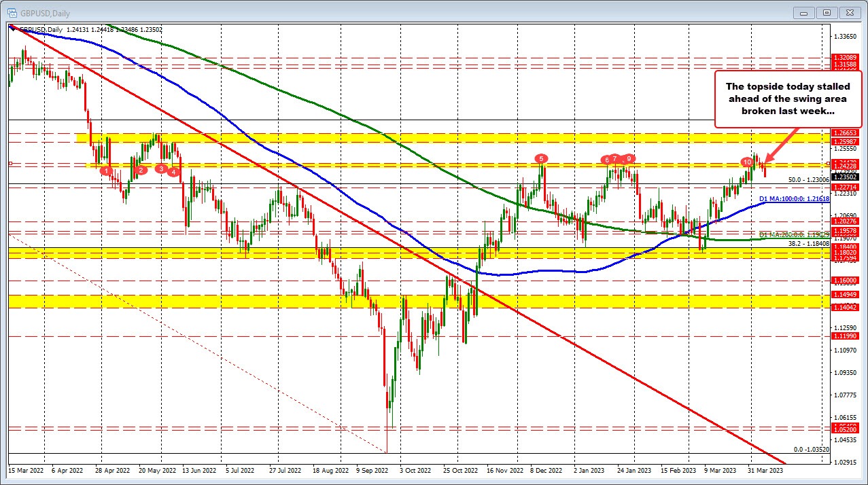The image size is (868, 485).
Task: Click swing marker number 5
Action: (x=541, y=158)
